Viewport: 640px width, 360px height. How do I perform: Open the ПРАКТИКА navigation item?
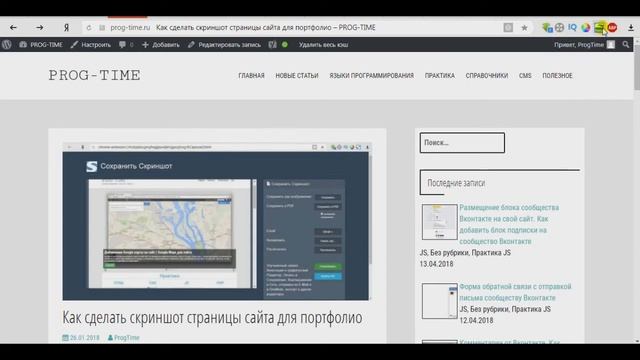point(440,76)
